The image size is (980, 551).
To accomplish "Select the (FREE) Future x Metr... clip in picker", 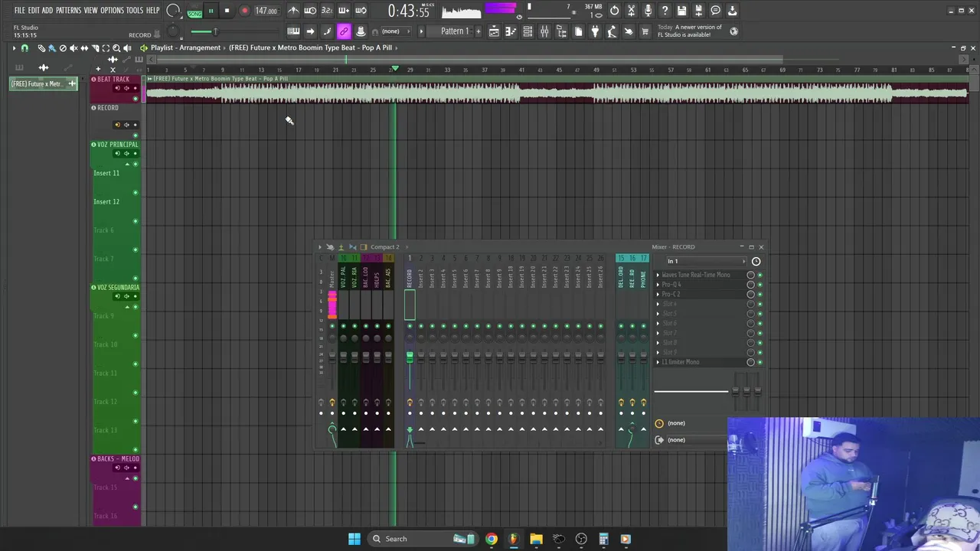I will coord(43,84).
